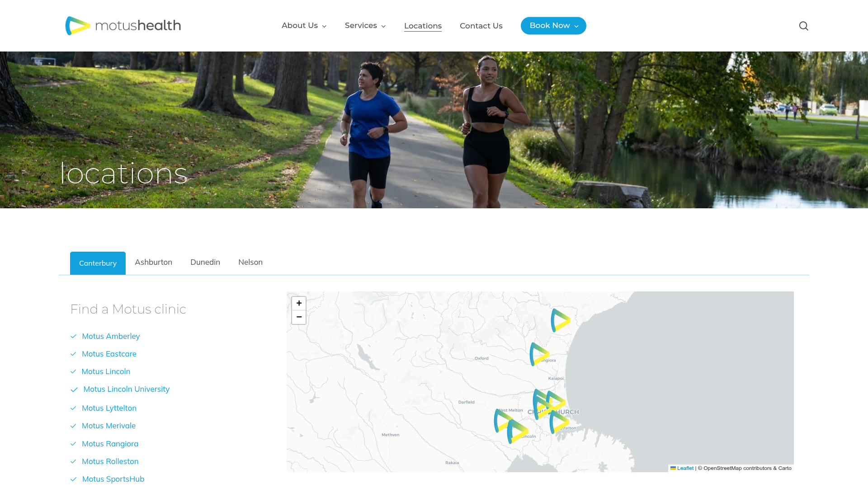Open Motus Merivale clinic link

click(x=108, y=426)
